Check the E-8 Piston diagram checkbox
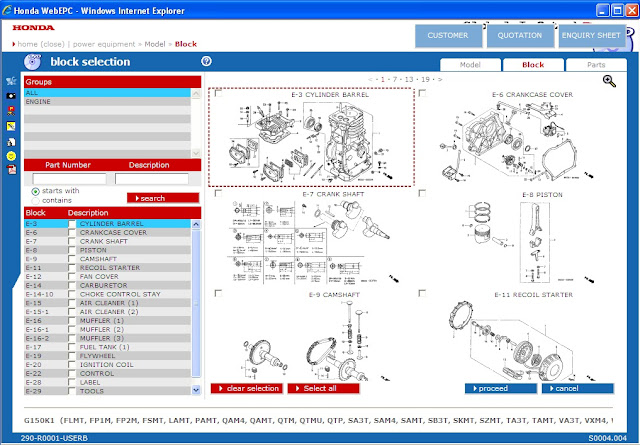This screenshot has height=445, width=640. (422, 193)
